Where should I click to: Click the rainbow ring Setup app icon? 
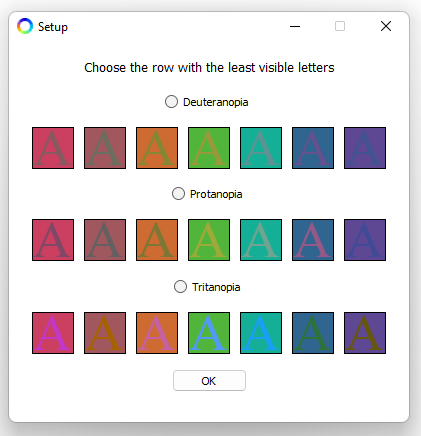(x=25, y=26)
